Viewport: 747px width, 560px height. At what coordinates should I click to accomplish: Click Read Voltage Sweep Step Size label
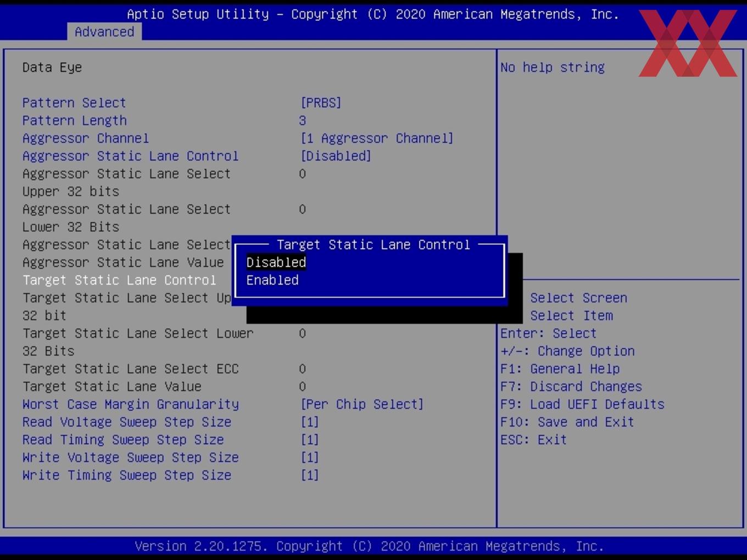click(126, 422)
